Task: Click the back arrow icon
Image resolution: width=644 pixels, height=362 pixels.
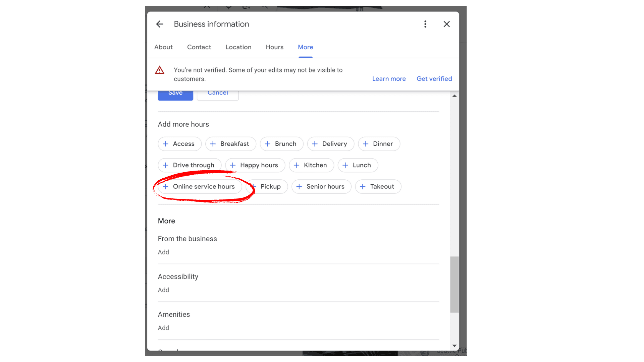Action: pyautogui.click(x=160, y=24)
